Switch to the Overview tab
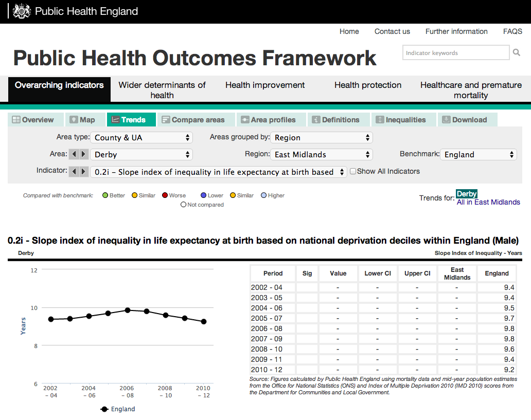Image resolution: width=531 pixels, height=420 pixels. pyautogui.click(x=36, y=120)
